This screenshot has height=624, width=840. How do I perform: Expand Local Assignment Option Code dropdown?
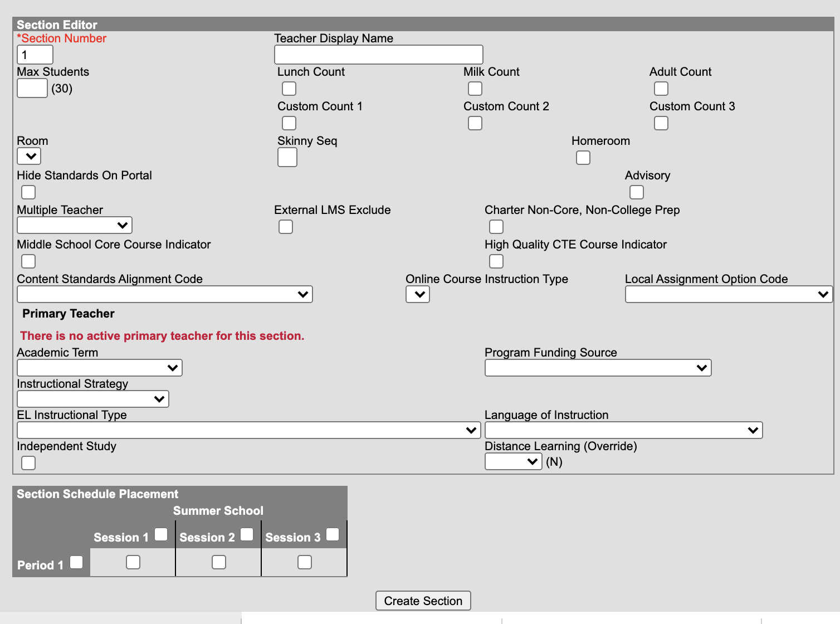pos(729,294)
